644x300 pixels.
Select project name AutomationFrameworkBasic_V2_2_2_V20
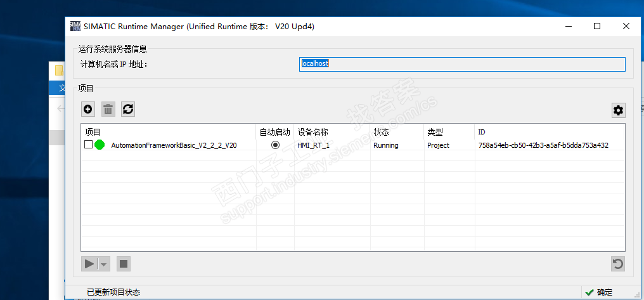coord(174,145)
